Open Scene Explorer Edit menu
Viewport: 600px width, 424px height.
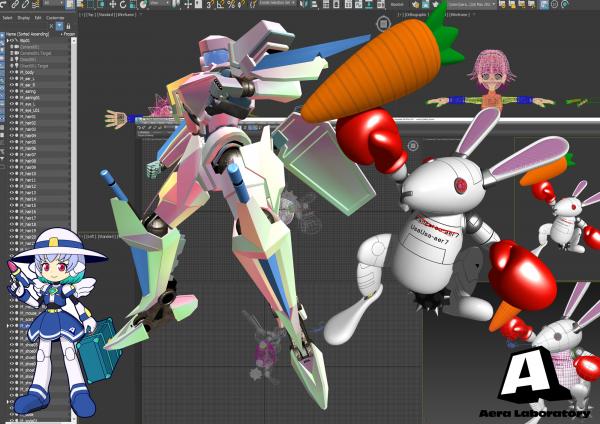pos(38,18)
